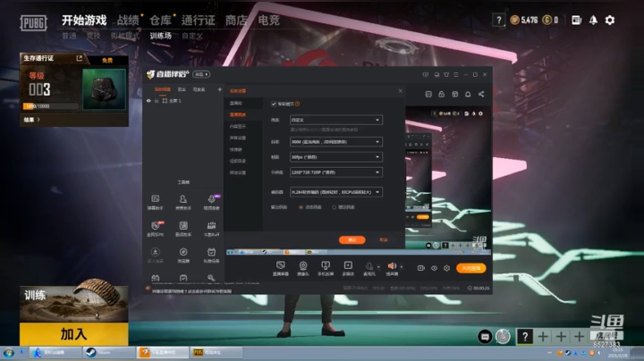This screenshot has height=361, width=644.
Task: Open the skin shirt icon in title bar
Action: 446,75
